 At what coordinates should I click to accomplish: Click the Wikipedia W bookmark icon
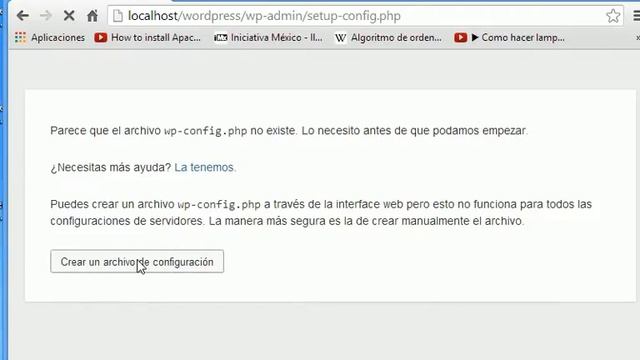pyautogui.click(x=340, y=38)
